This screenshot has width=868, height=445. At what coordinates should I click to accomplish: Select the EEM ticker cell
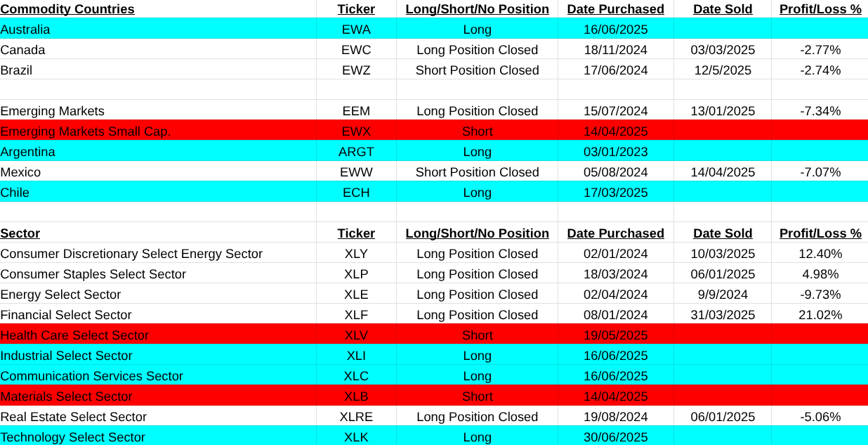356,111
